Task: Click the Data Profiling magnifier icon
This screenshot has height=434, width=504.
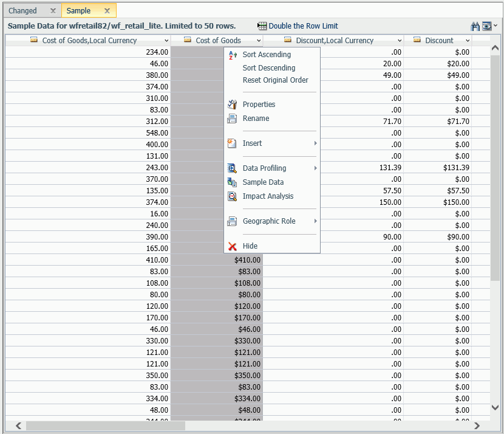Action: 232,168
